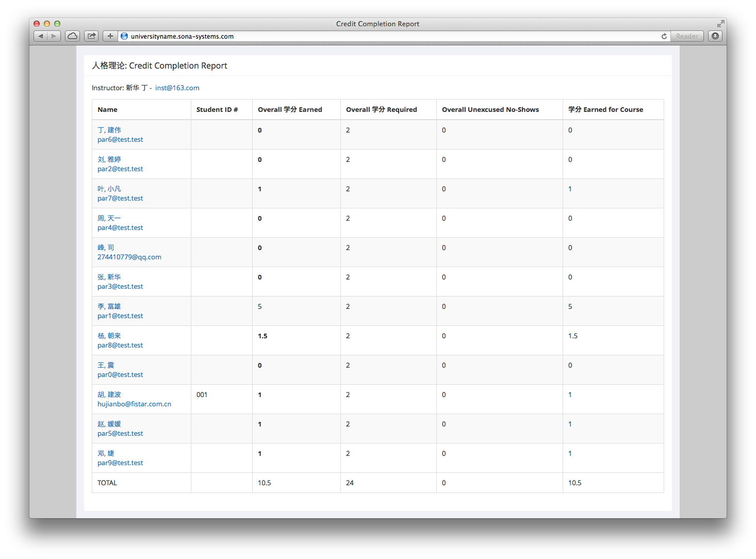The image size is (756, 559).
Task: Open participant 邓, 婕 link
Action: point(106,453)
